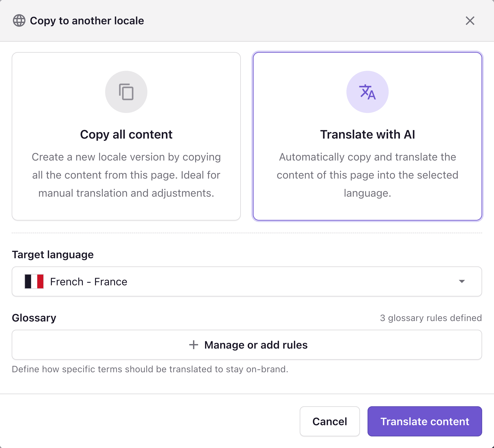
Task: Click the purple translate (文A) icon
Action: click(x=367, y=92)
